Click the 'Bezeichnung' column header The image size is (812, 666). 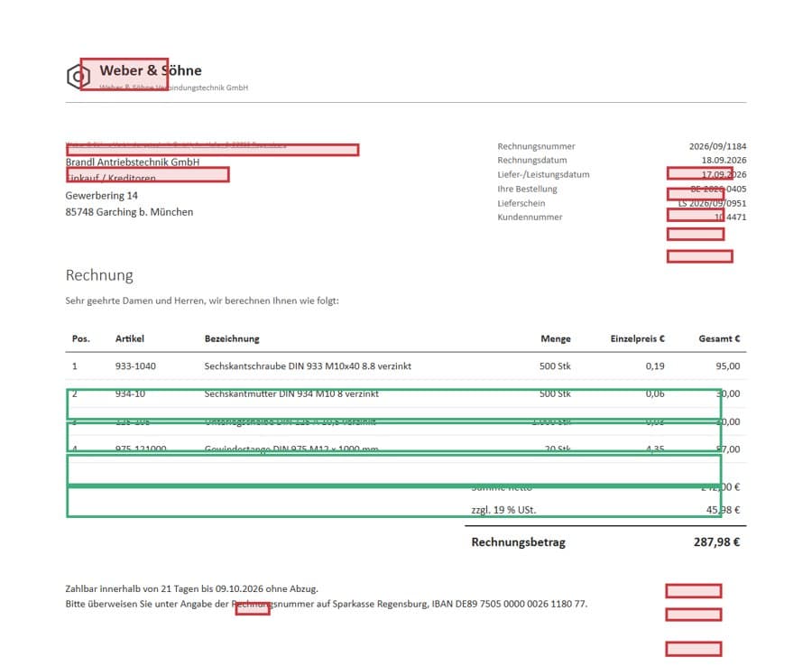(232, 338)
